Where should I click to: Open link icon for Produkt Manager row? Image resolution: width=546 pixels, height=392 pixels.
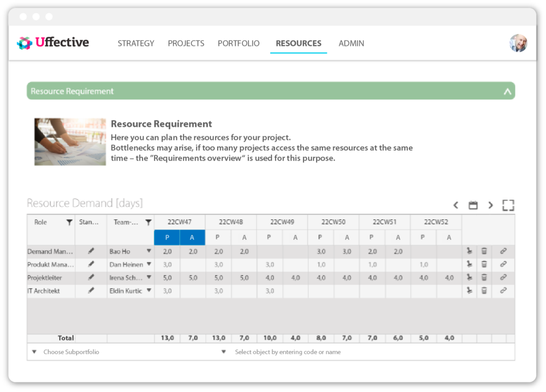(x=503, y=264)
